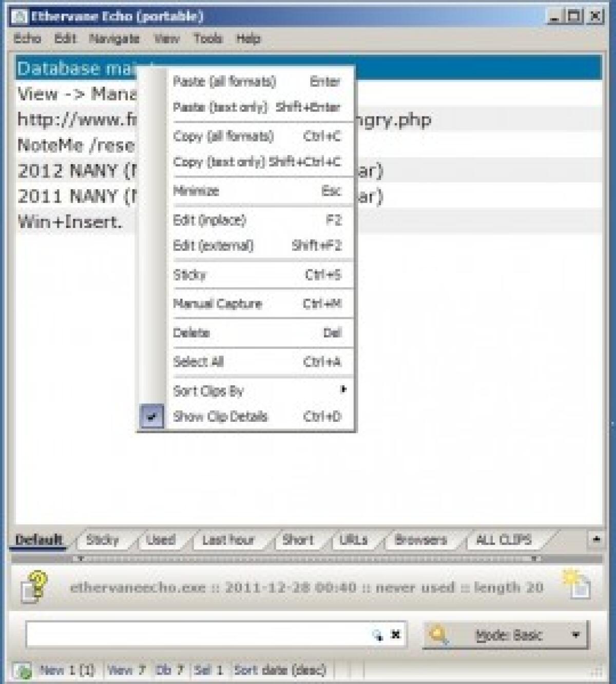Toggle Show Clip Details checkmark
616x684 pixels.
[151, 416]
